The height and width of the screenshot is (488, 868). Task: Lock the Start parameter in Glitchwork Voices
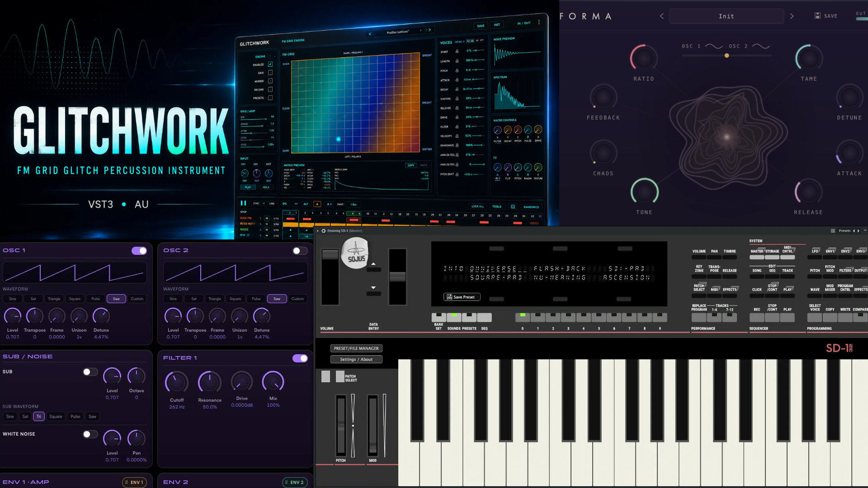coord(457,51)
